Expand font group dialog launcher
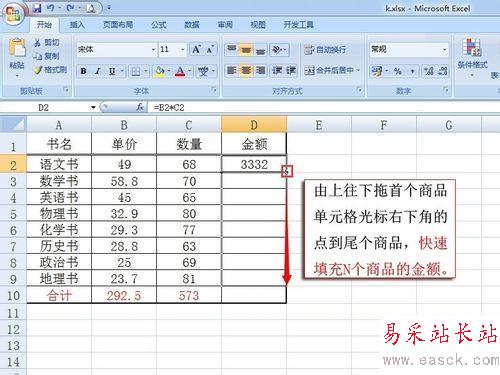 pyautogui.click(x=214, y=89)
